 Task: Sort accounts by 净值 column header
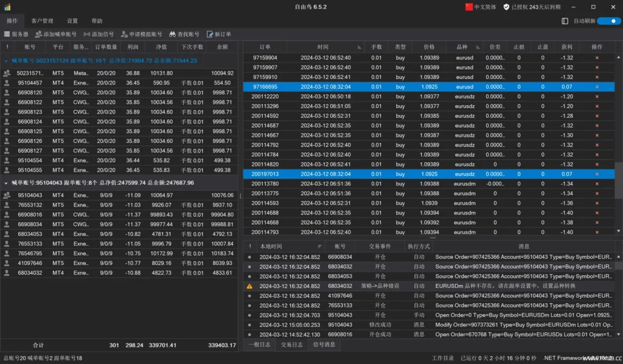(161, 47)
